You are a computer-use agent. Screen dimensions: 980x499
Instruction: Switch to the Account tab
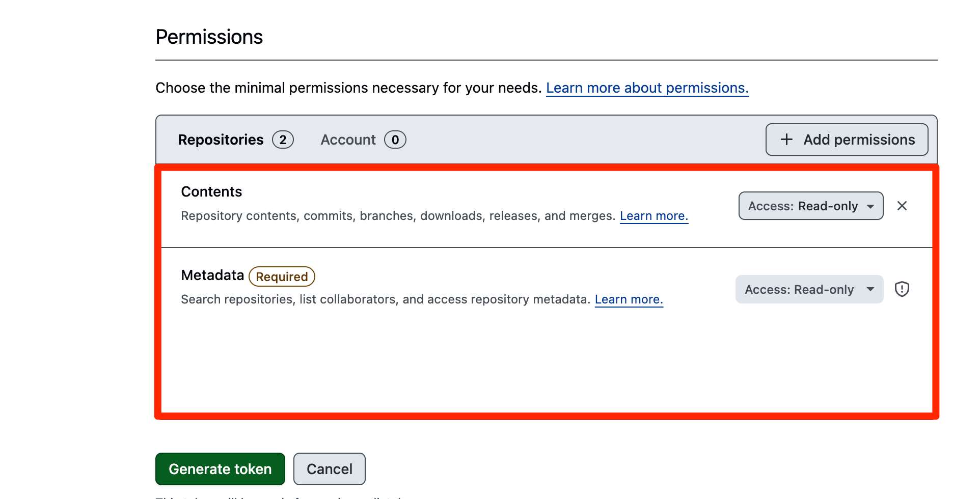pyautogui.click(x=348, y=140)
